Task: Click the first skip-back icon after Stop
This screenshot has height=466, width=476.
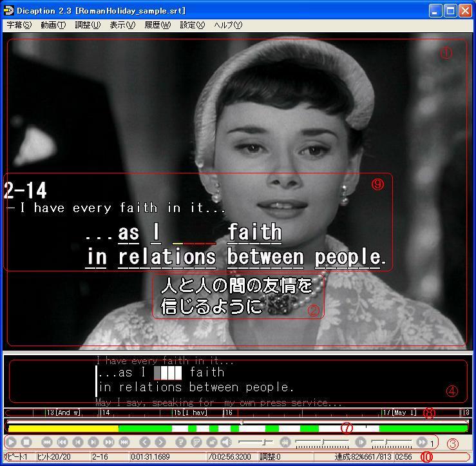Action: click(x=47, y=442)
